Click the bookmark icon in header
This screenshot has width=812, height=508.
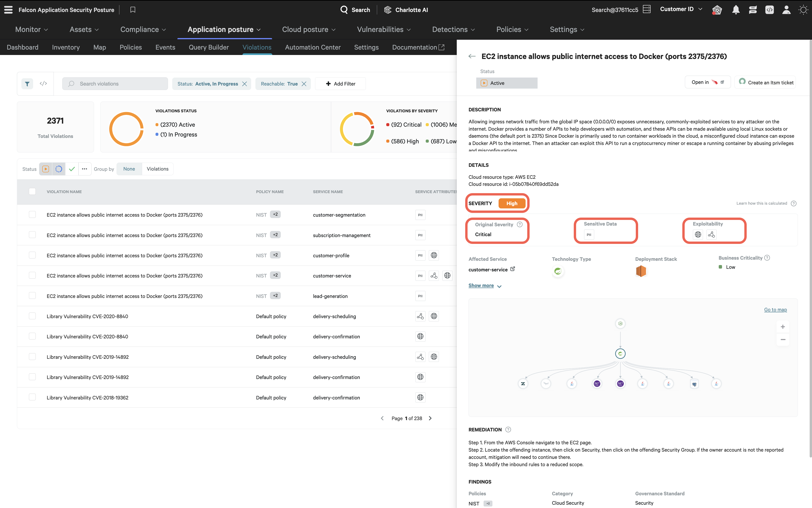tap(133, 10)
